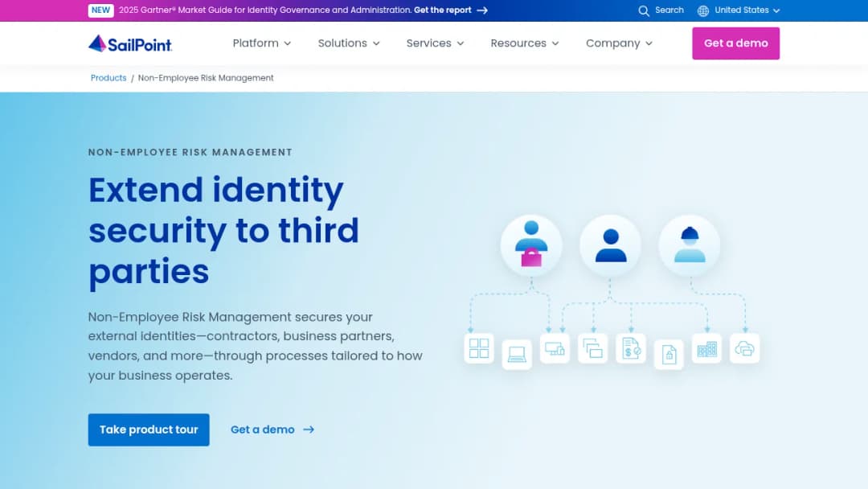Click the laptop icon tile

click(517, 354)
